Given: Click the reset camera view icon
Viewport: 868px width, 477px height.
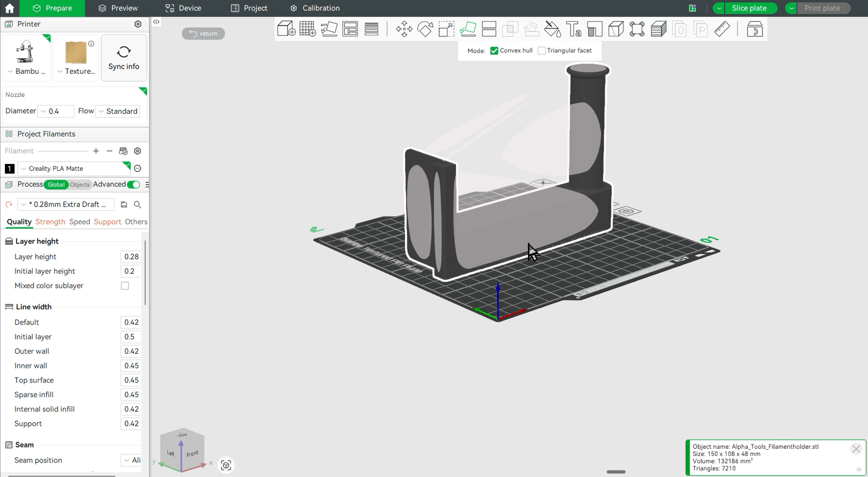Looking at the screenshot, I should coord(226,465).
